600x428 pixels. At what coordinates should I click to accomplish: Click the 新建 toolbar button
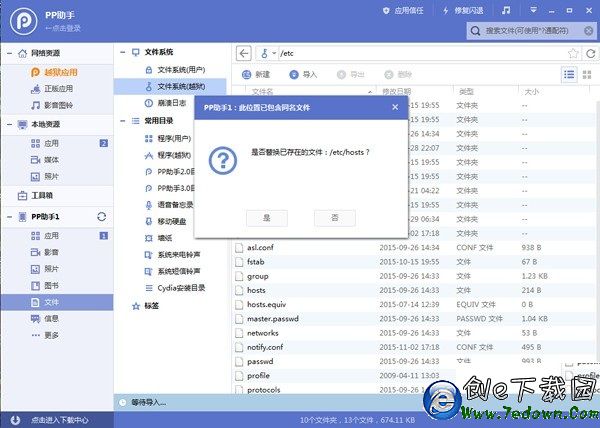tap(256, 75)
